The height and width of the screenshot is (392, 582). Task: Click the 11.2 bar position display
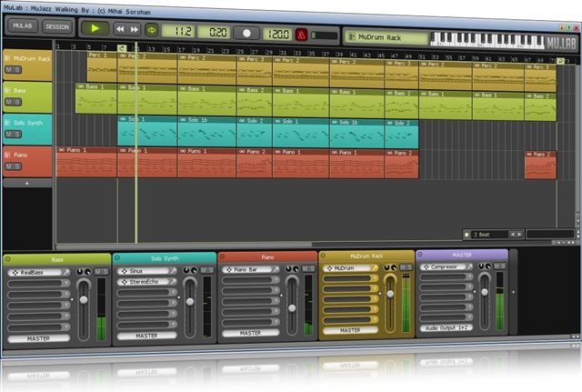178,31
